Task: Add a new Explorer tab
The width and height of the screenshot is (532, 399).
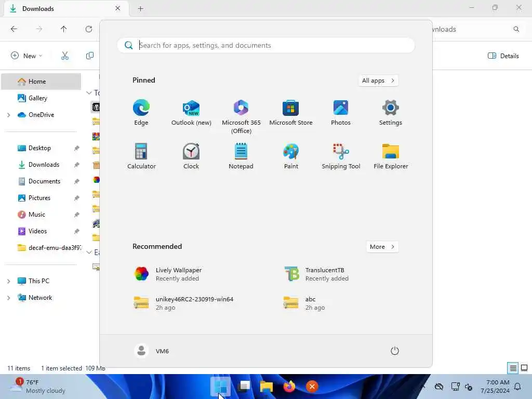Action: [140, 9]
